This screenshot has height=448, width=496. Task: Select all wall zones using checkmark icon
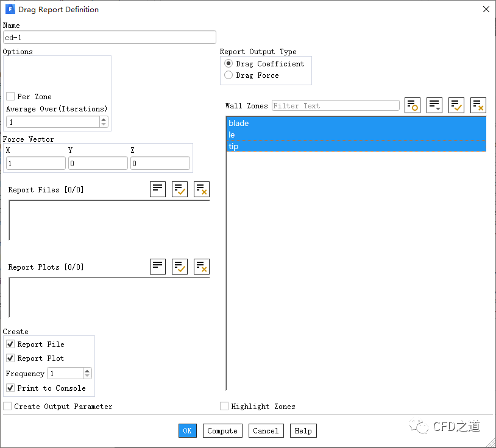[456, 105]
